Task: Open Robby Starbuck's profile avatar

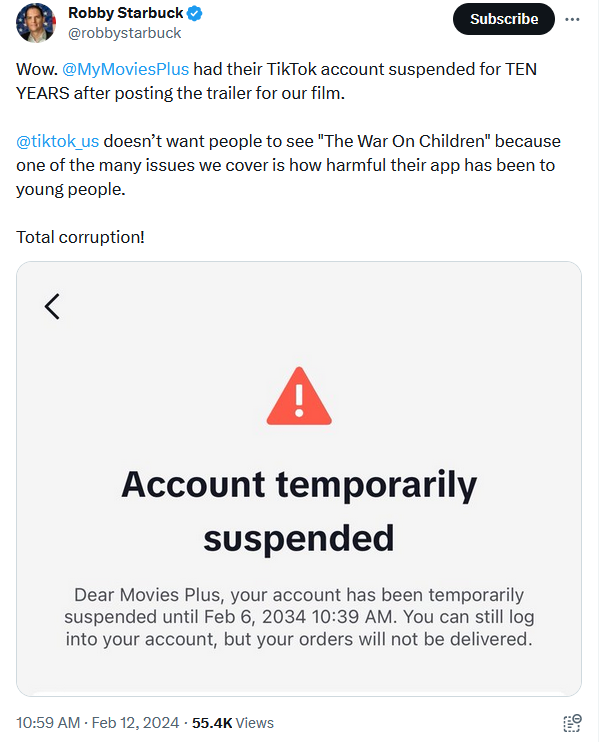Action: [36, 23]
